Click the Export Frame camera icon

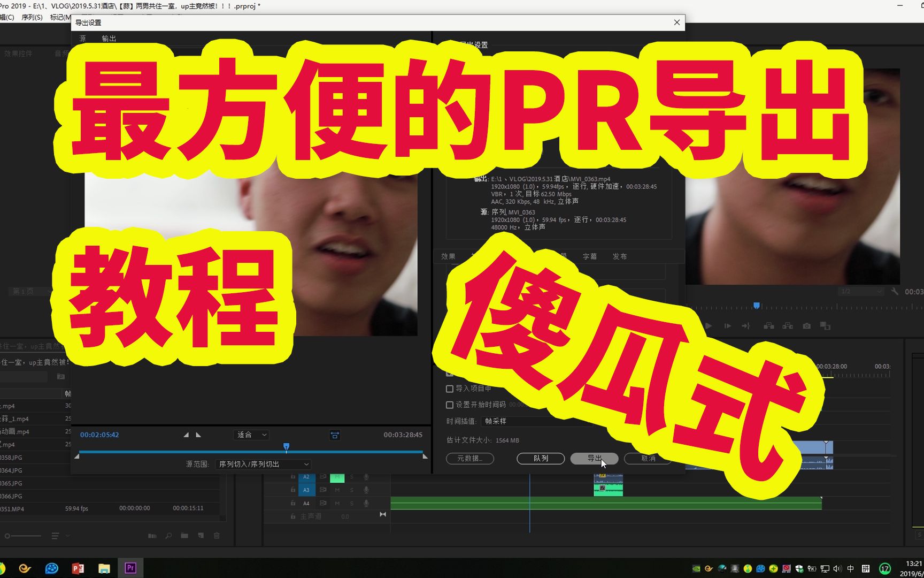806,325
